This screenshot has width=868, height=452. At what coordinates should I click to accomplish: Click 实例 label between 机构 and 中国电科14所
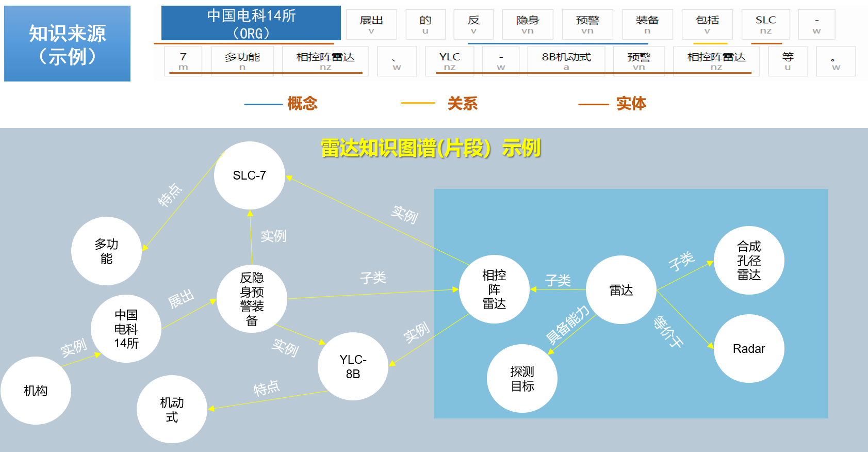pos(74,348)
